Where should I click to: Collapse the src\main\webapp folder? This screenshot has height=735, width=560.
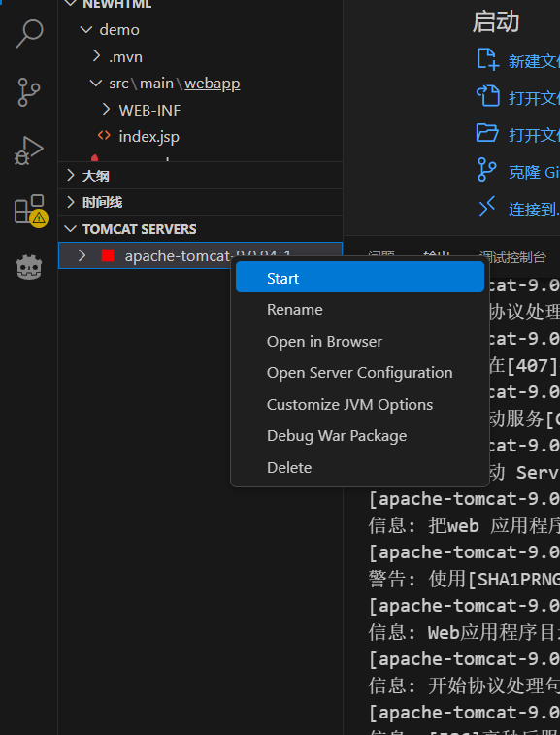click(x=96, y=83)
